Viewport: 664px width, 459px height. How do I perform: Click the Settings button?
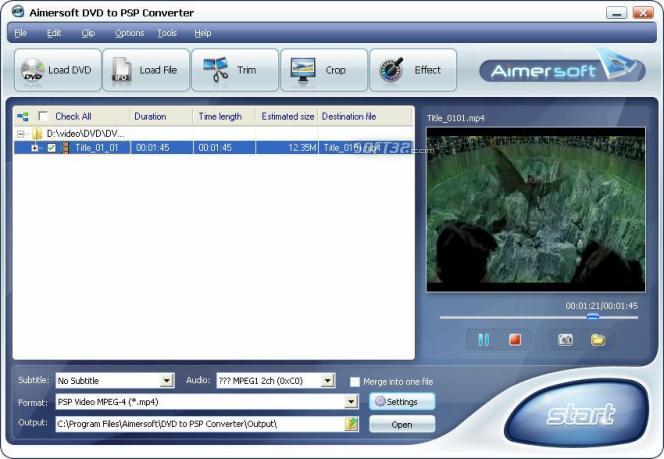click(x=402, y=401)
